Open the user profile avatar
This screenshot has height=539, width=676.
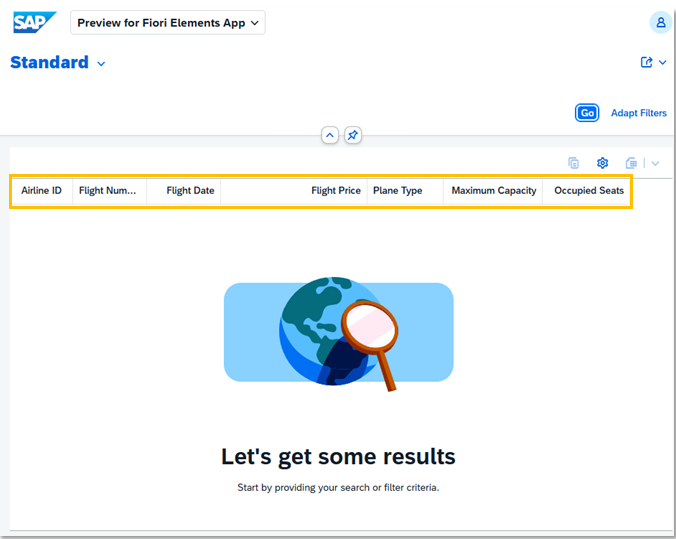tap(660, 22)
